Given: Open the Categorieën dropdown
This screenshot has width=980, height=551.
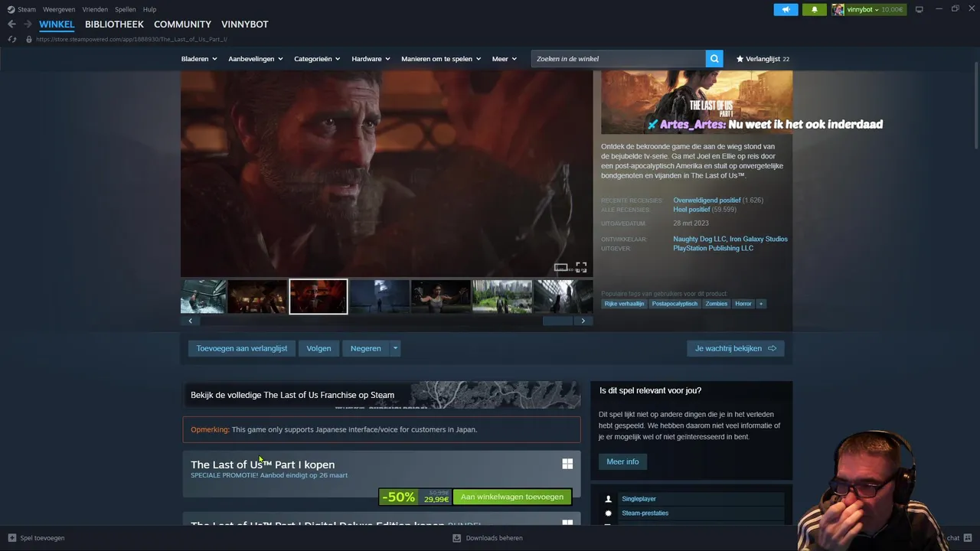Looking at the screenshot, I should click(317, 59).
